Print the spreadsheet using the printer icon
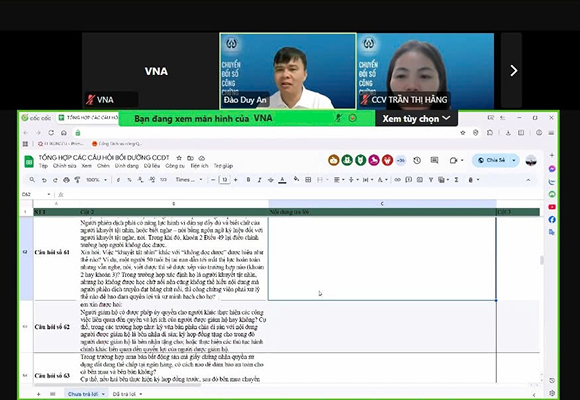This screenshot has width=580, height=400. coord(66,180)
